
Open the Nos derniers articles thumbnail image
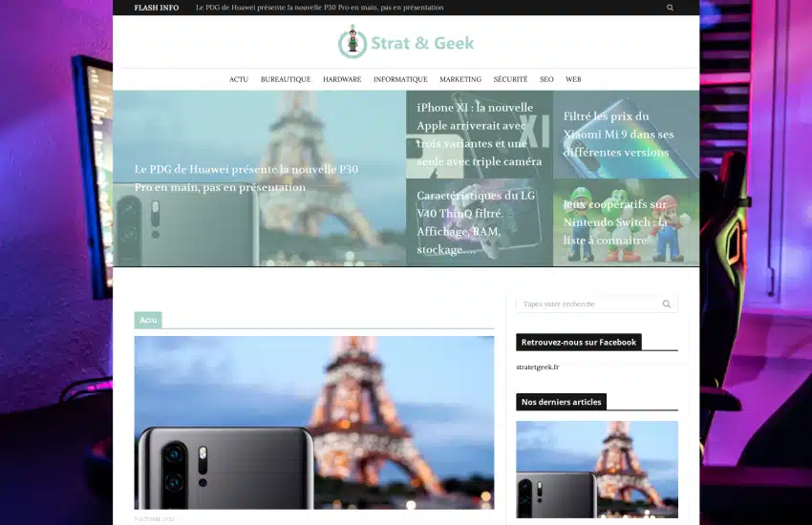[x=597, y=469]
